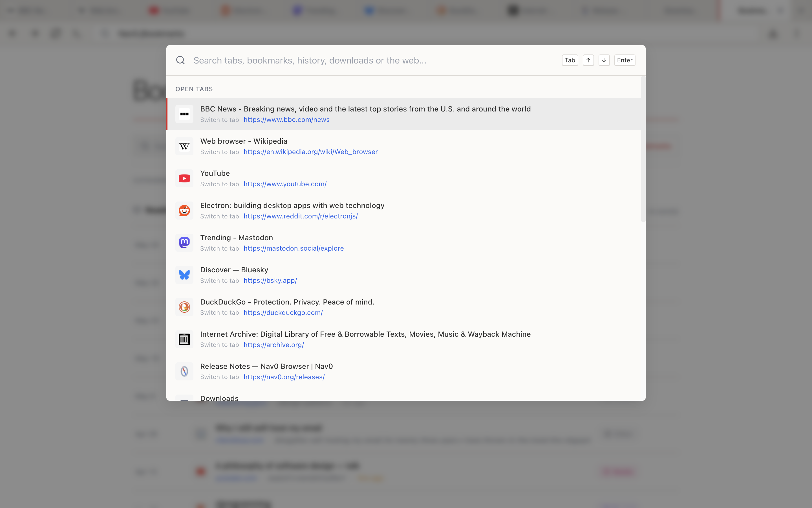Click the Tab key hint button
The width and height of the screenshot is (812, 508).
[570, 60]
